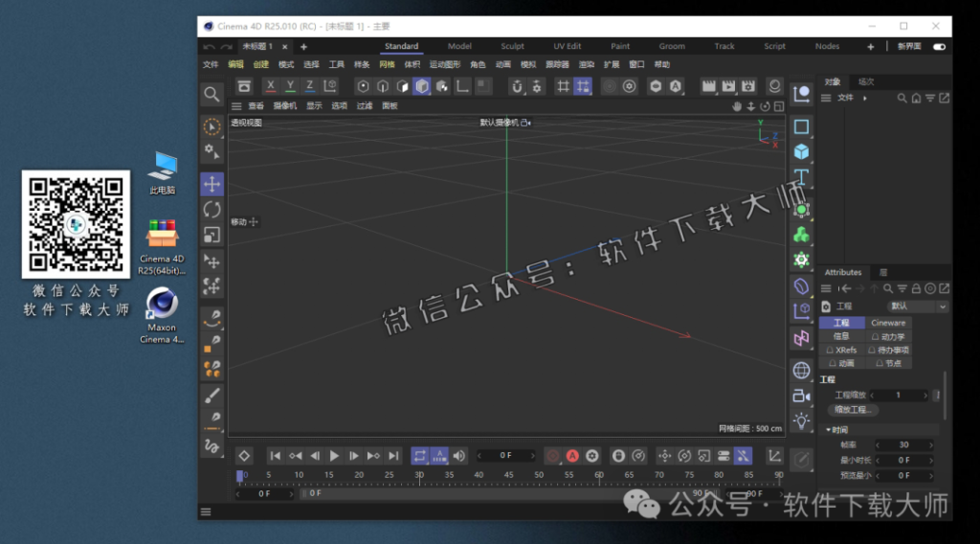Image resolution: width=980 pixels, height=544 pixels.
Task: Toggle the 新界面 new layout switch
Action: pyautogui.click(x=939, y=47)
